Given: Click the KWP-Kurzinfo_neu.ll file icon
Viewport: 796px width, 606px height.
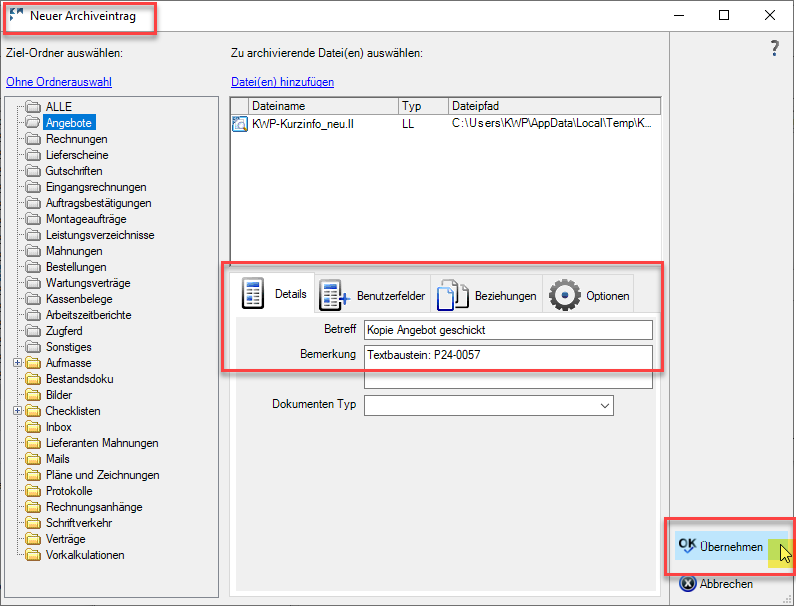Looking at the screenshot, I should [240, 123].
